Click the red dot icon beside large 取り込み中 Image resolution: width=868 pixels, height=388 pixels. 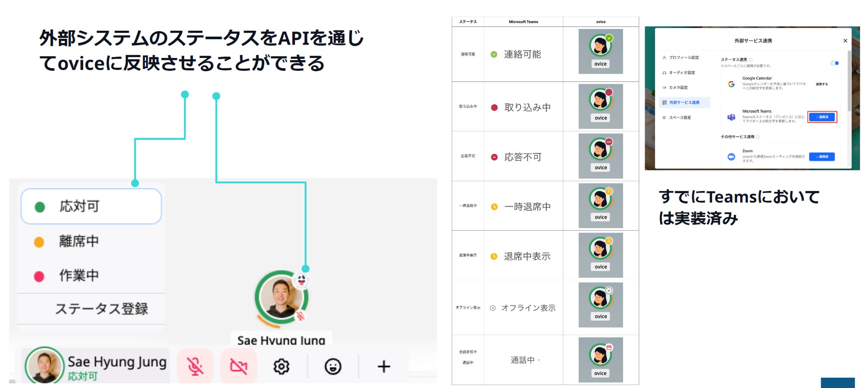(x=494, y=107)
